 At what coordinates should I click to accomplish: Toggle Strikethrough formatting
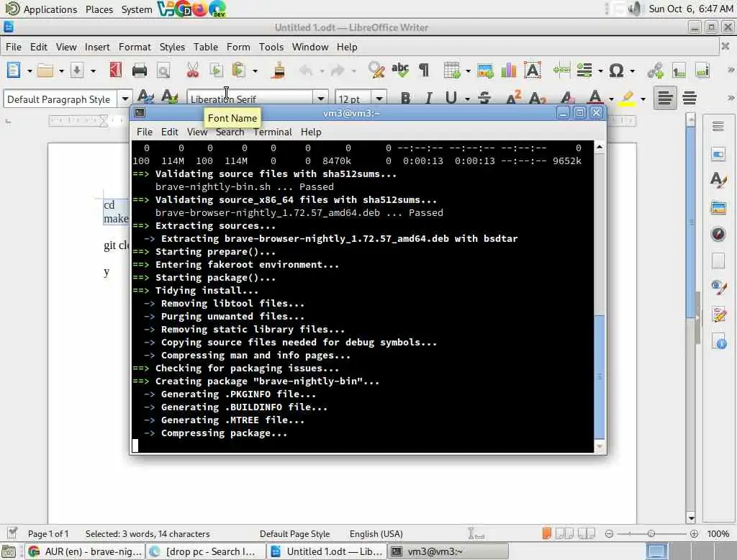[x=484, y=99]
